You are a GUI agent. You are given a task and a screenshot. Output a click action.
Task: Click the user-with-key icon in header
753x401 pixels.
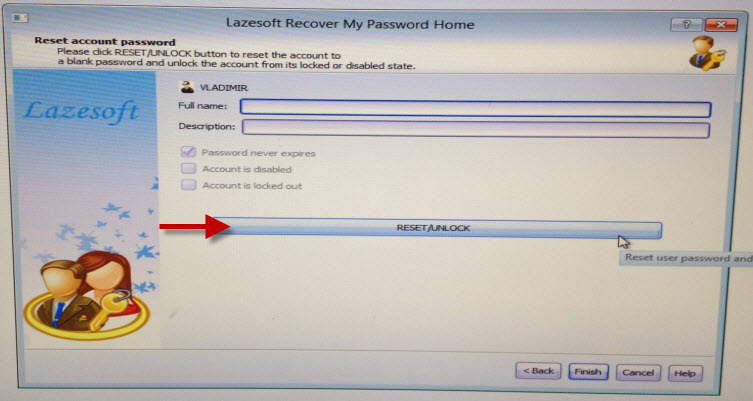(x=707, y=53)
